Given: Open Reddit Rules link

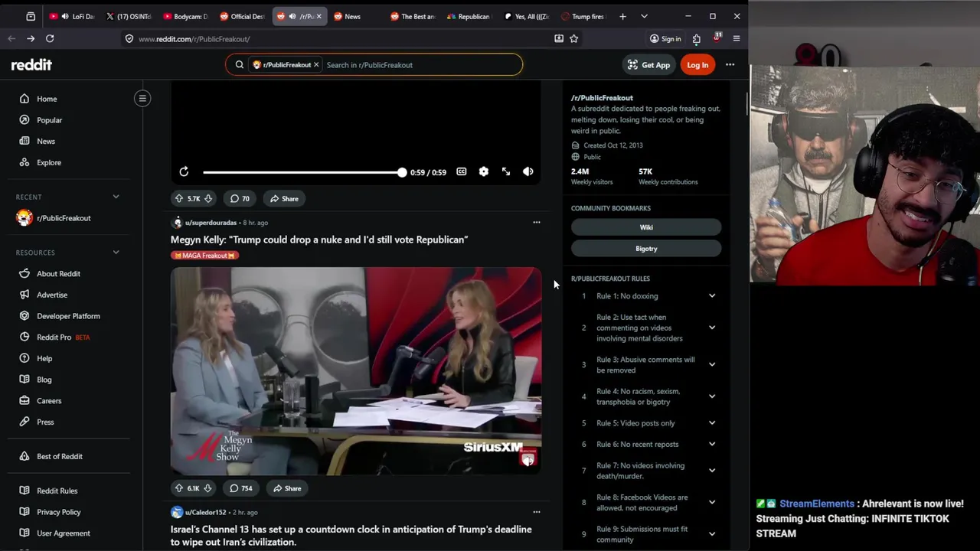Looking at the screenshot, I should [57, 491].
